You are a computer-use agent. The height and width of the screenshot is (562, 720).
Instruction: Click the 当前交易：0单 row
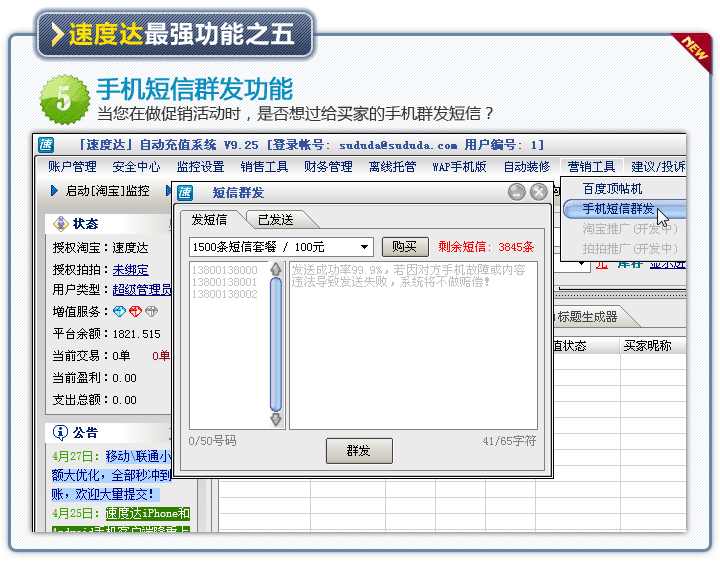point(91,356)
